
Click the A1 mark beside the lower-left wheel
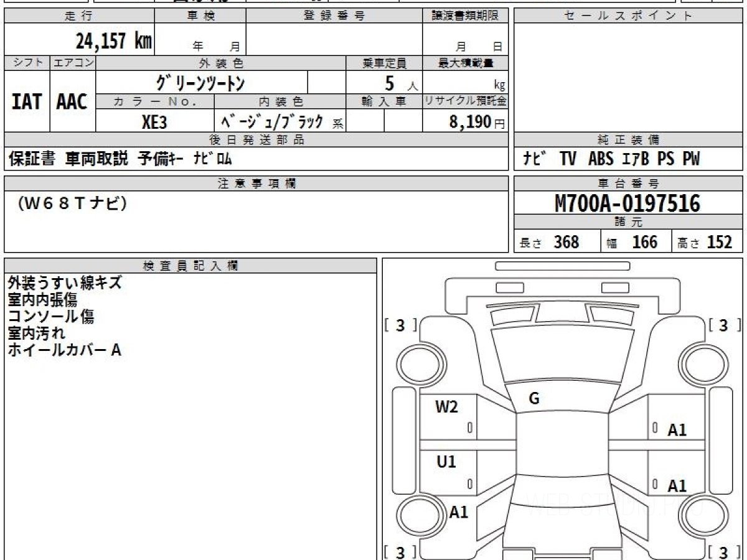(459, 512)
